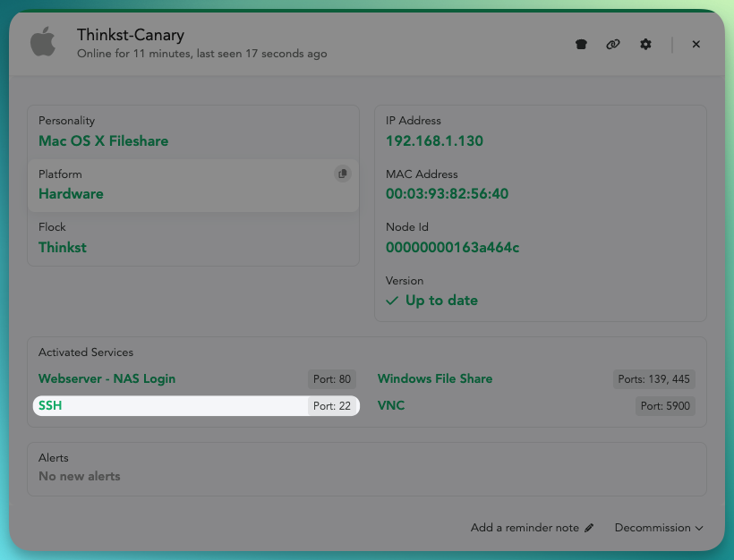Click the Ports: 139, 445 badge

(x=654, y=379)
